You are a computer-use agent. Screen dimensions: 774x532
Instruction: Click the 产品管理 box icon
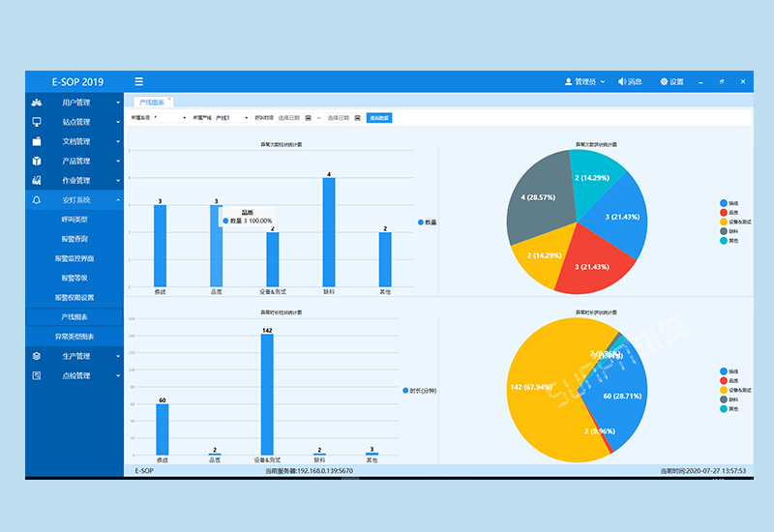point(37,161)
